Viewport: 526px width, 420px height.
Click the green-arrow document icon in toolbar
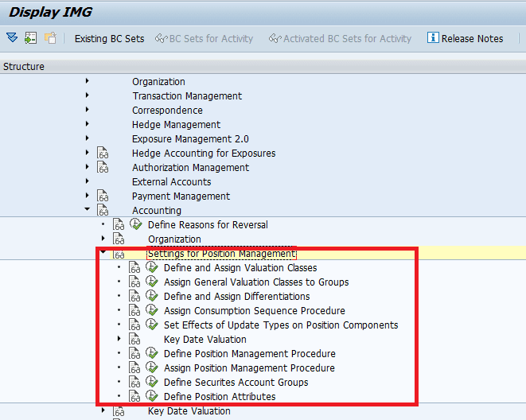pos(30,37)
